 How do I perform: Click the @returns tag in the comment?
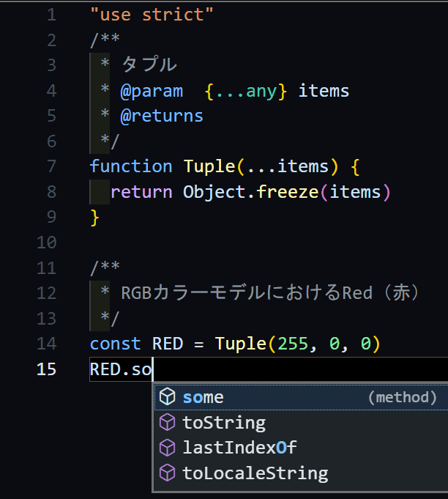(x=162, y=116)
